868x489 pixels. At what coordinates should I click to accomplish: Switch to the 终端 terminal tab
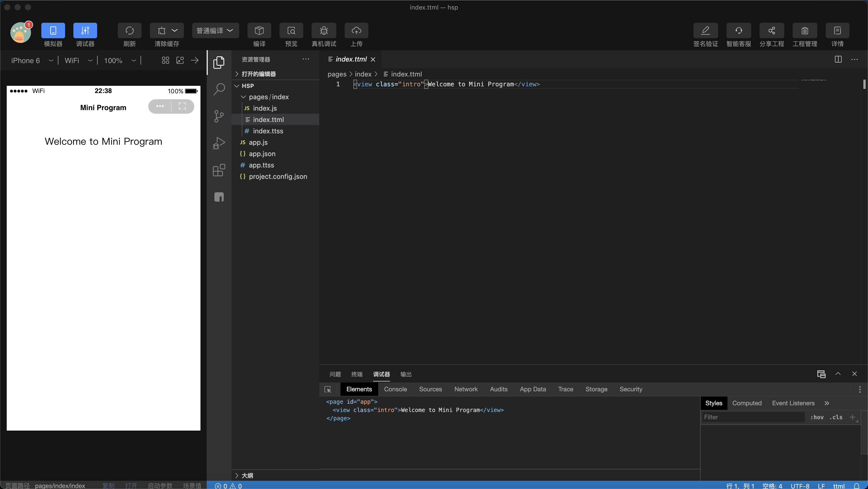tap(357, 374)
